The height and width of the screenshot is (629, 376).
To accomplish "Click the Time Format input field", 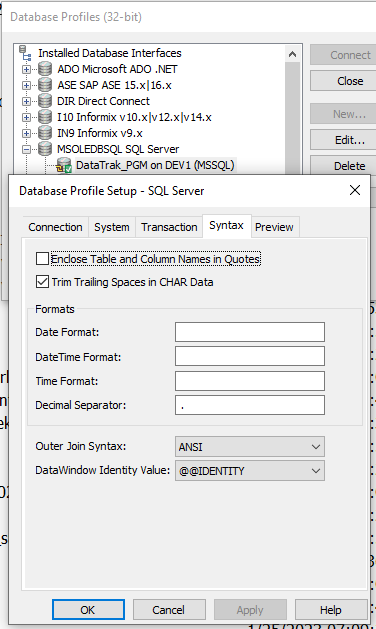I will click(250, 381).
